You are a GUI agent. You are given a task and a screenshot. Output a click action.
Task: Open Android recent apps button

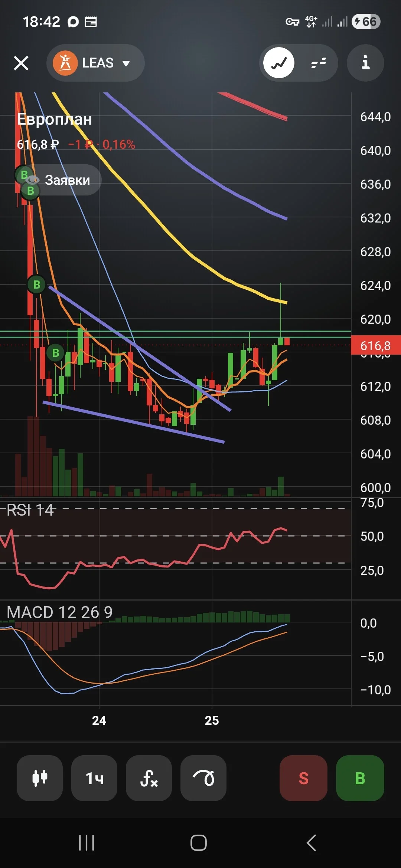pos(87,843)
